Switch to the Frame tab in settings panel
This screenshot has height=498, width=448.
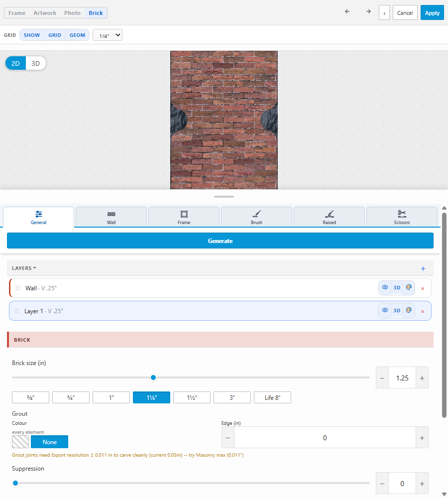[184, 217]
